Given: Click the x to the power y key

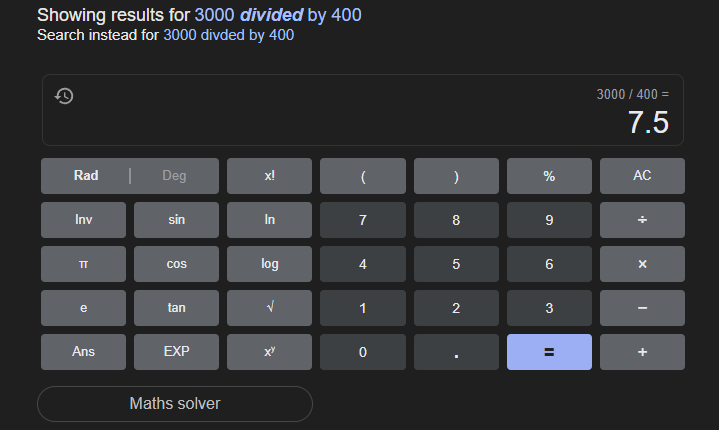Looking at the screenshot, I should pos(269,352).
